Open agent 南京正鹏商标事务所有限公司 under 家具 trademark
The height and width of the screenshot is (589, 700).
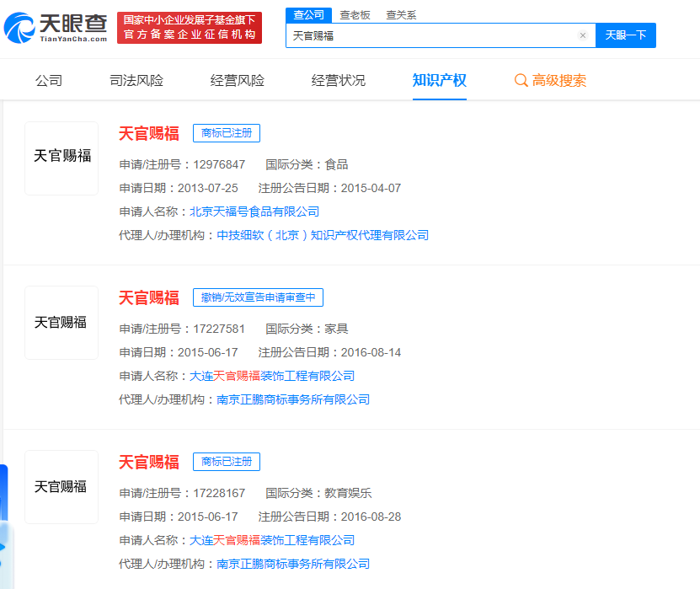(293, 399)
